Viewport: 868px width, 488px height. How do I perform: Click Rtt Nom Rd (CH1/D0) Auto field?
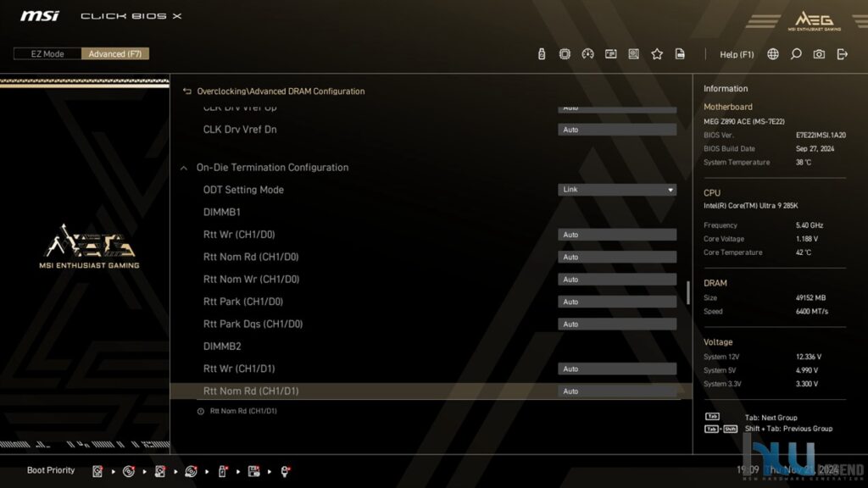click(617, 257)
